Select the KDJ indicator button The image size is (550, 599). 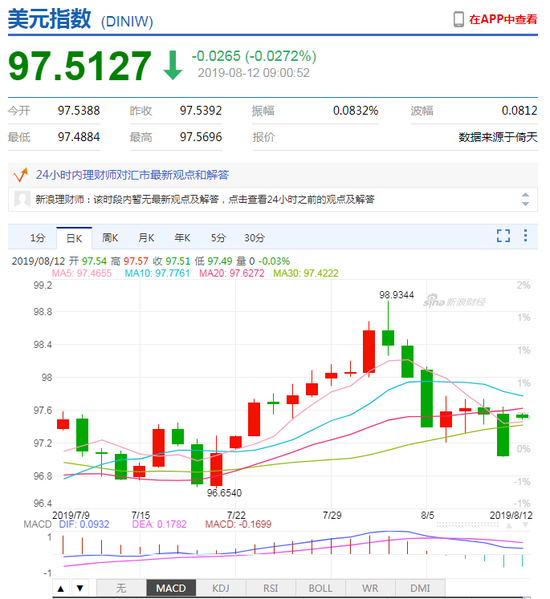(221, 588)
